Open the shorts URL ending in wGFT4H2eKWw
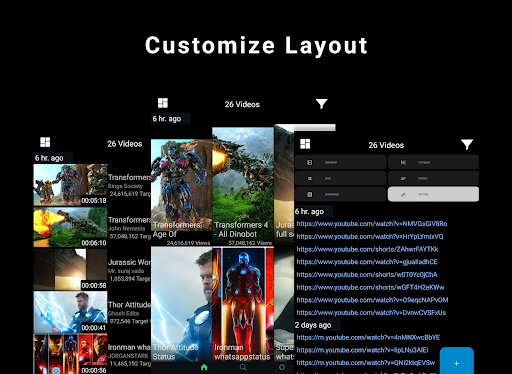 (370, 287)
